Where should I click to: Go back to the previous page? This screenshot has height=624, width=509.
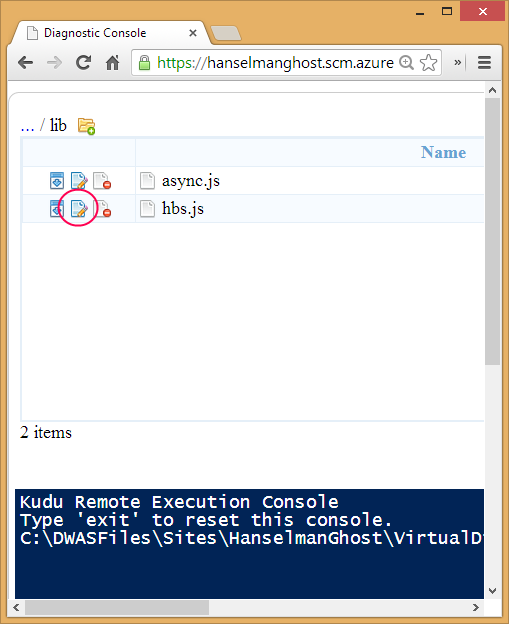(x=26, y=62)
